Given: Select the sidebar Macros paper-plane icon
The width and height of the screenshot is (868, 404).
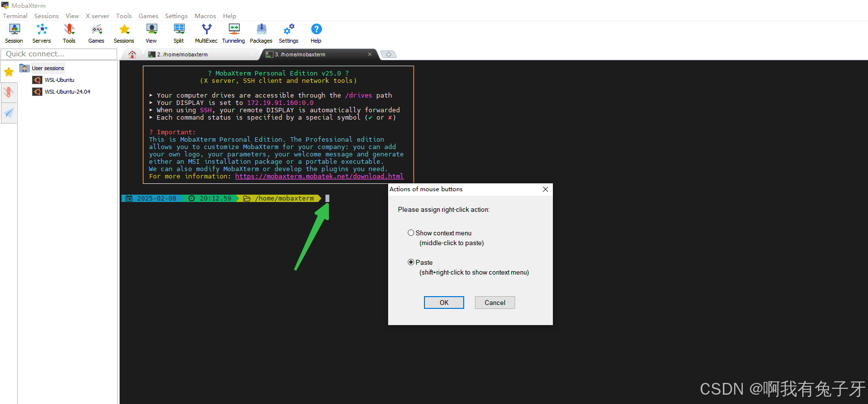Looking at the screenshot, I should pyautogui.click(x=9, y=113).
